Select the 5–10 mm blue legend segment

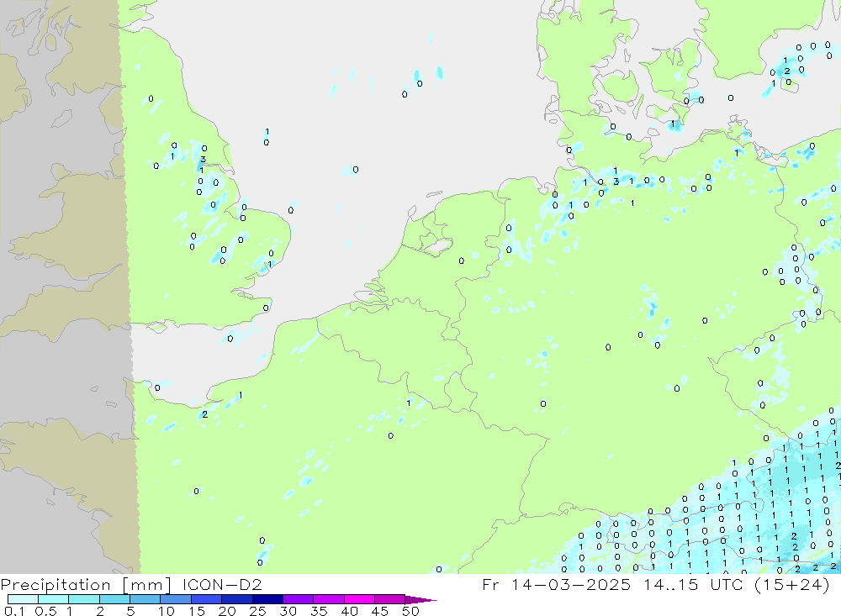point(145,600)
